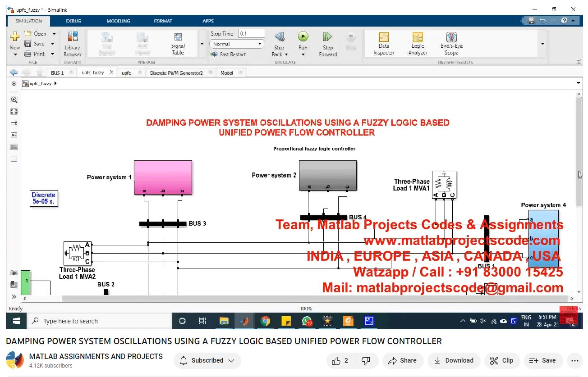Select the Zoom tool in the canvas palette
The width and height of the screenshot is (588, 377).
tap(14, 100)
